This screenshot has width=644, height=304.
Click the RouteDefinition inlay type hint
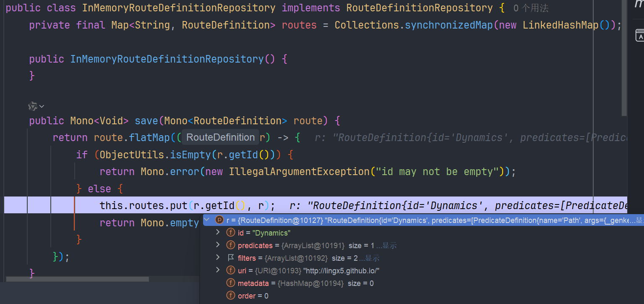coord(220,137)
